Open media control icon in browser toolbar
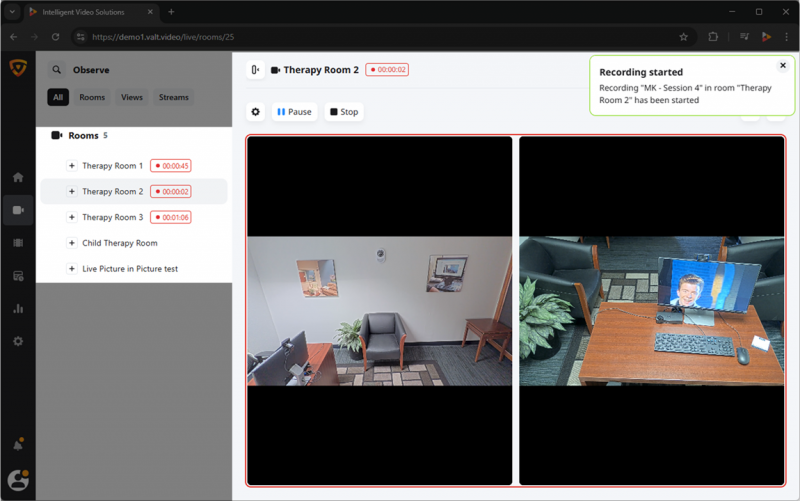The width and height of the screenshot is (800, 501). (744, 37)
